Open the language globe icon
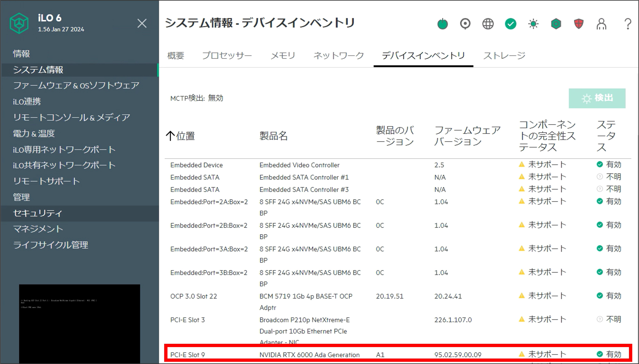 488,24
